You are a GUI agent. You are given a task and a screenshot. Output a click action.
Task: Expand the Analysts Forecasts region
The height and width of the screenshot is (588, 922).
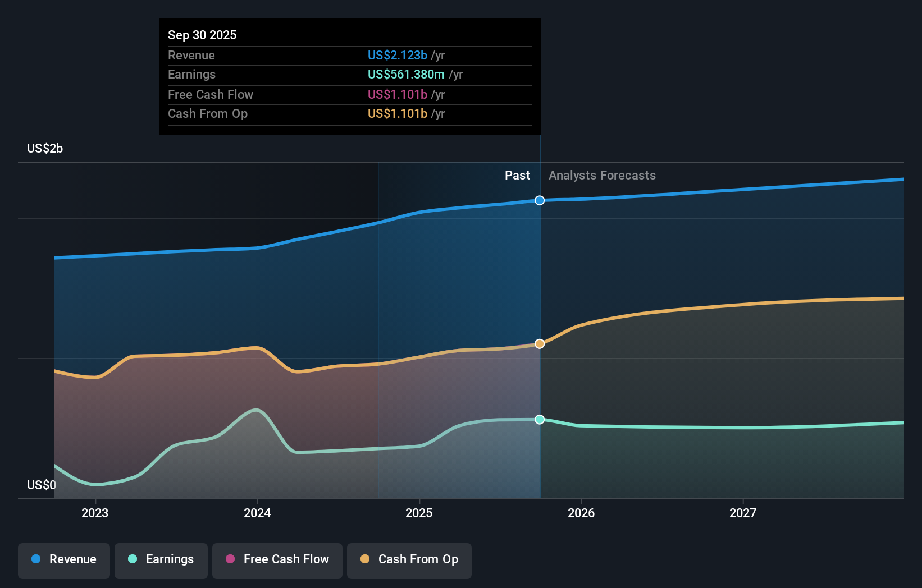(601, 175)
